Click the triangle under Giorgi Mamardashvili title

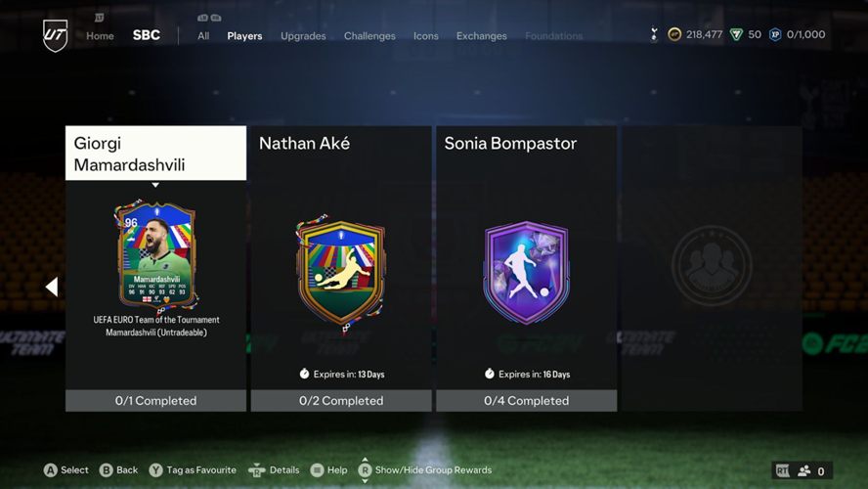tap(155, 185)
